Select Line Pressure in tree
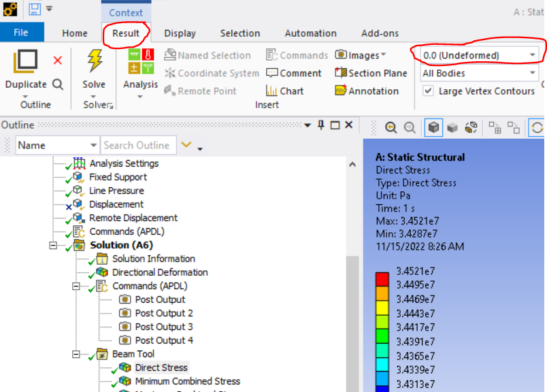 pos(116,191)
